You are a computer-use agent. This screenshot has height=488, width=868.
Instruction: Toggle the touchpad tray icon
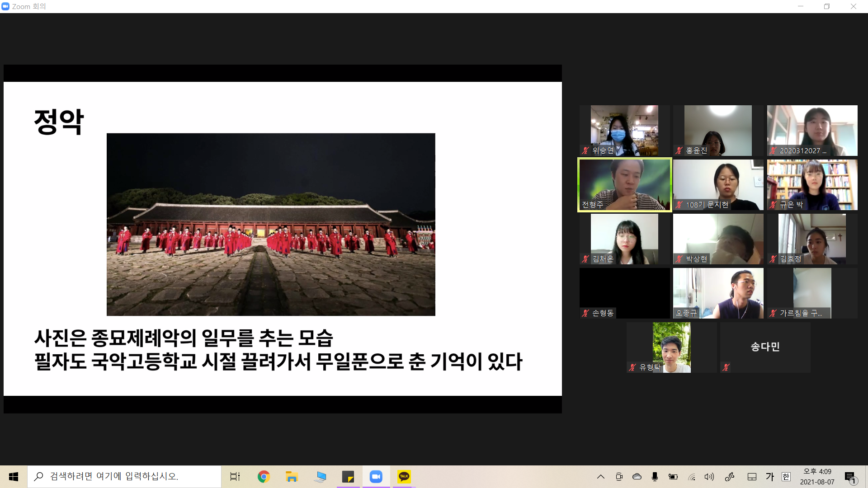pyautogui.click(x=752, y=477)
